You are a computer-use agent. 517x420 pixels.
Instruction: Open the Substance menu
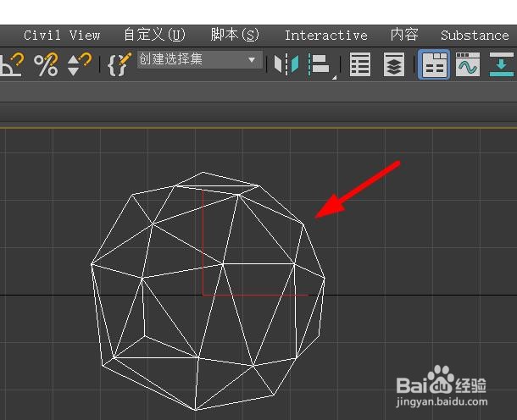pyautogui.click(x=475, y=36)
